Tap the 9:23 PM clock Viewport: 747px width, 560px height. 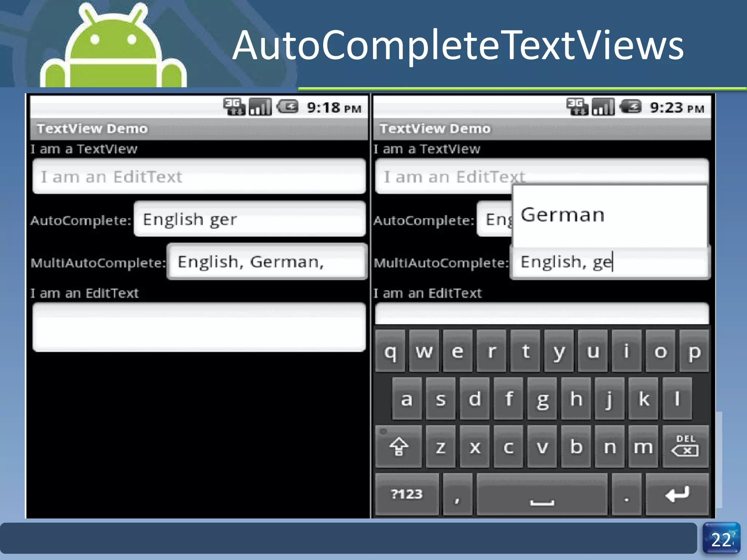pyautogui.click(x=677, y=108)
